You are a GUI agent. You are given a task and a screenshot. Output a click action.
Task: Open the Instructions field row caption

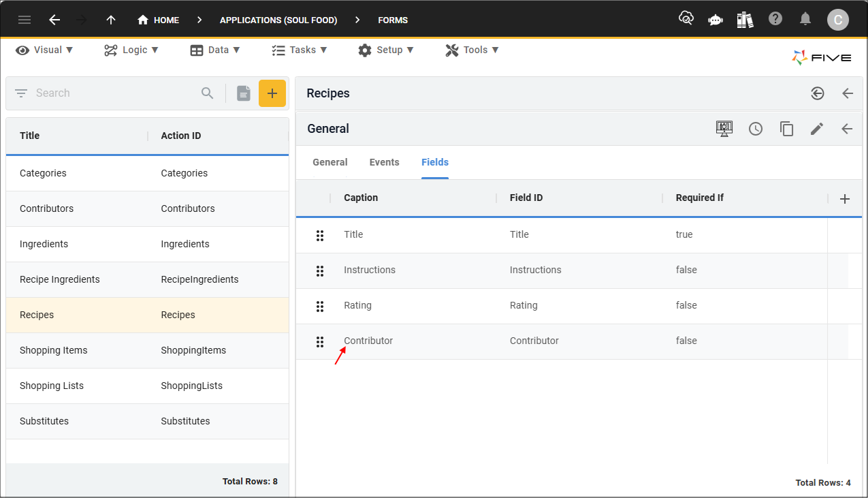pos(370,270)
